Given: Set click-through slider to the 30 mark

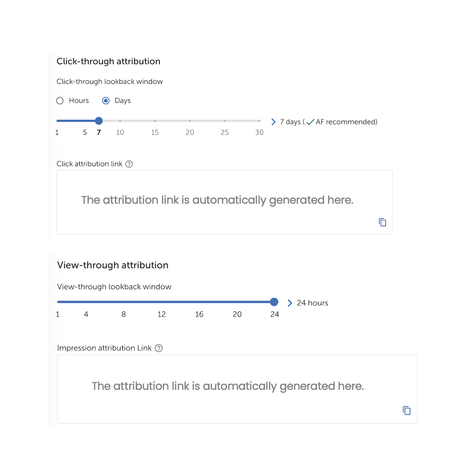Looking at the screenshot, I should [259, 121].
